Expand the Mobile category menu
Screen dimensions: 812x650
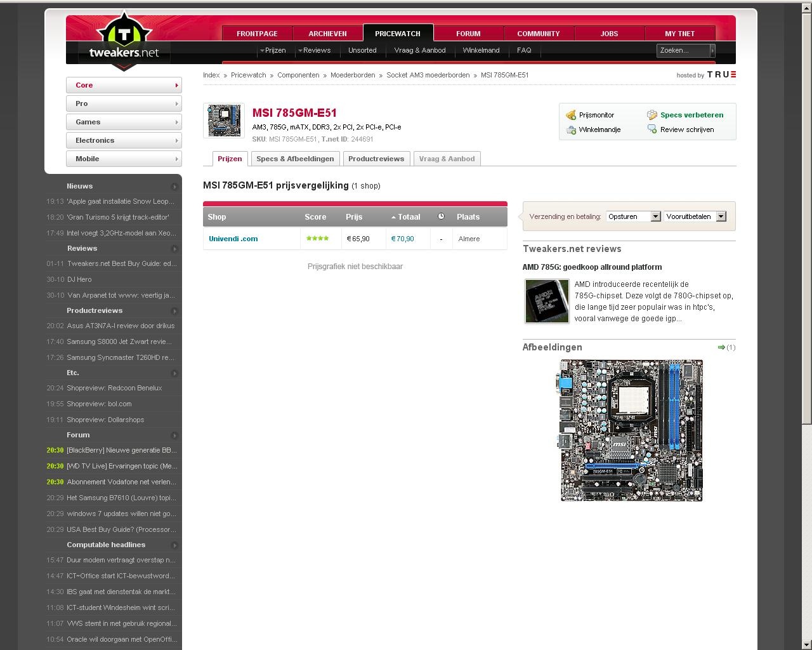pos(124,159)
